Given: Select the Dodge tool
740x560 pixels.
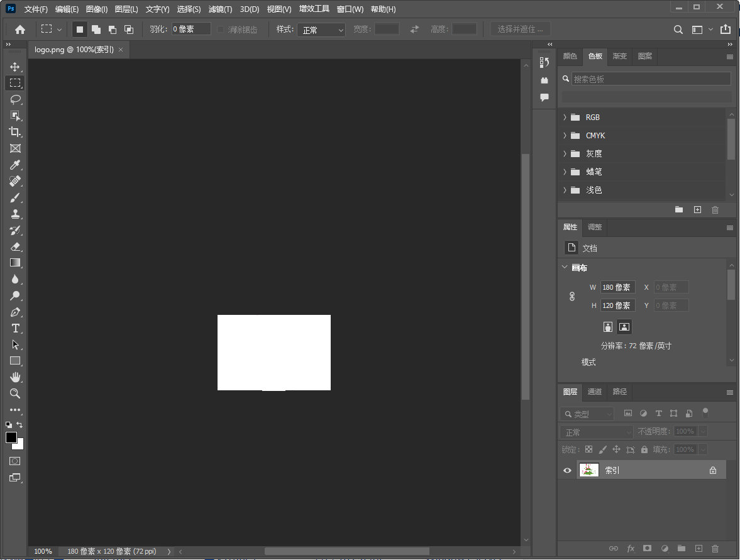Looking at the screenshot, I should point(15,296).
